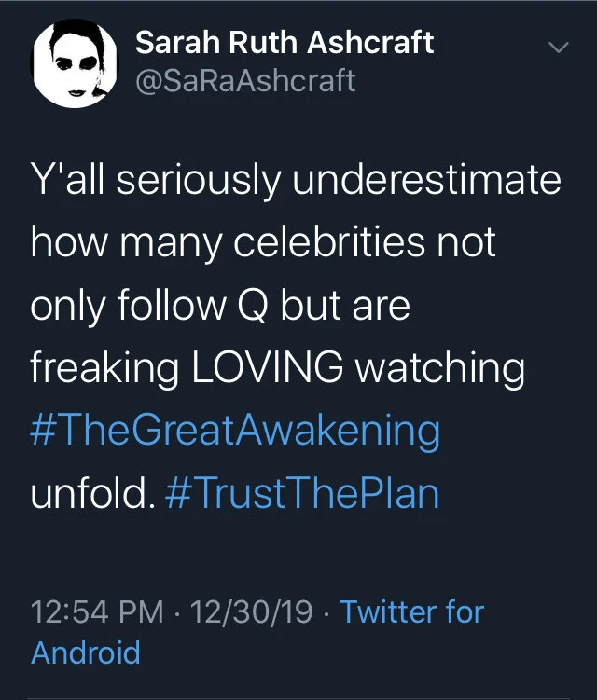Open the profile avatar picture
597x700 pixels.
74,62
